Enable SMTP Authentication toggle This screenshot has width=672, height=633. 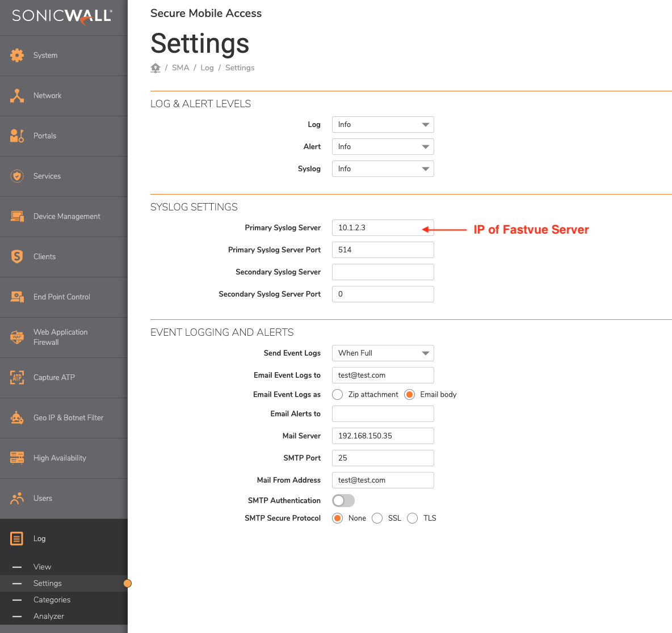tap(343, 500)
